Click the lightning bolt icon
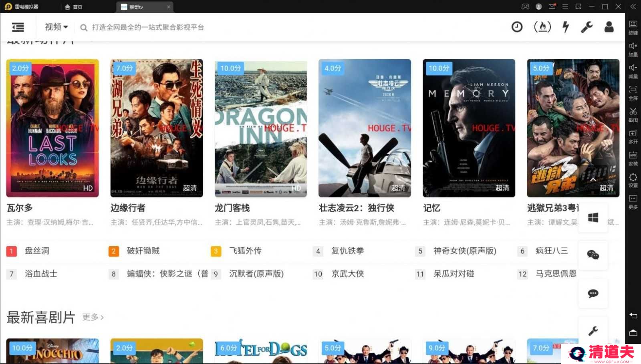The height and width of the screenshot is (364, 641). point(566,27)
